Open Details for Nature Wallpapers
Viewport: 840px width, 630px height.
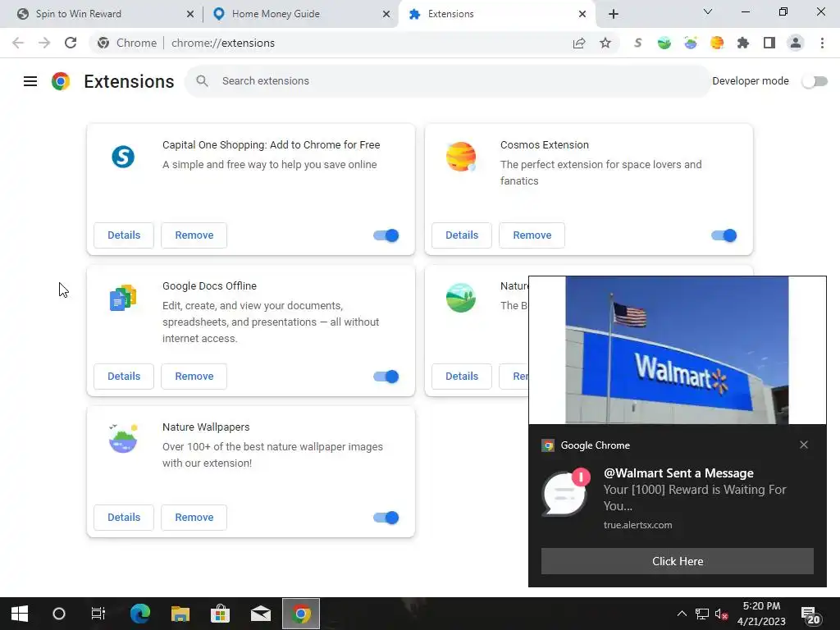(x=124, y=518)
